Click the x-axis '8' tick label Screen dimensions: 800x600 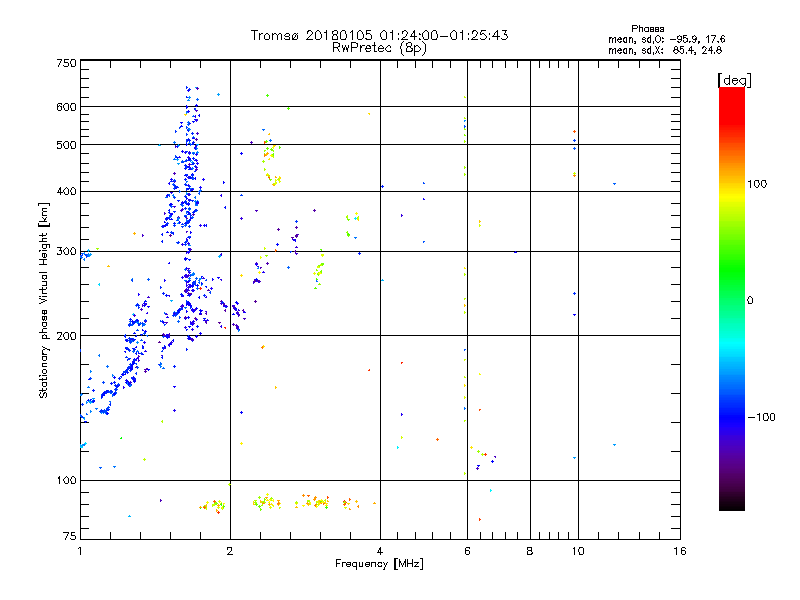coord(530,551)
